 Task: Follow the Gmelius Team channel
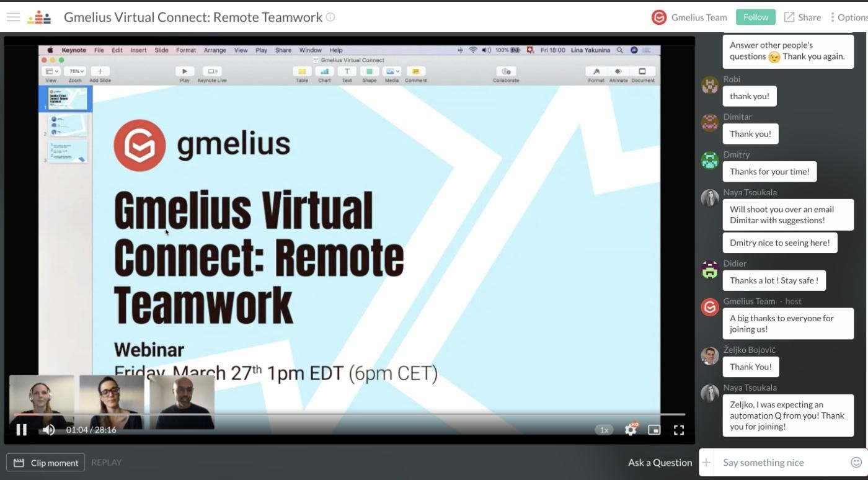pos(756,17)
